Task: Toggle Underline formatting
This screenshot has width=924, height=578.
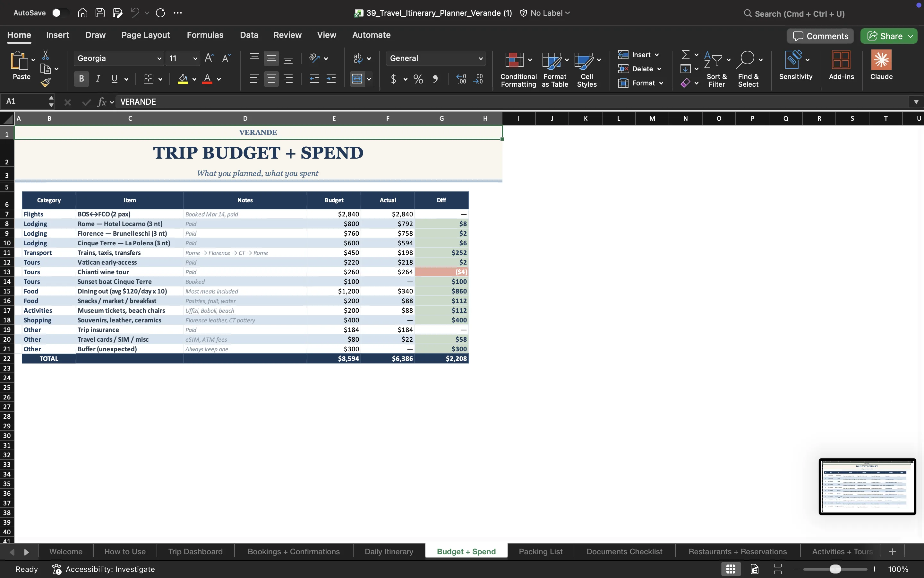Action: click(x=114, y=79)
